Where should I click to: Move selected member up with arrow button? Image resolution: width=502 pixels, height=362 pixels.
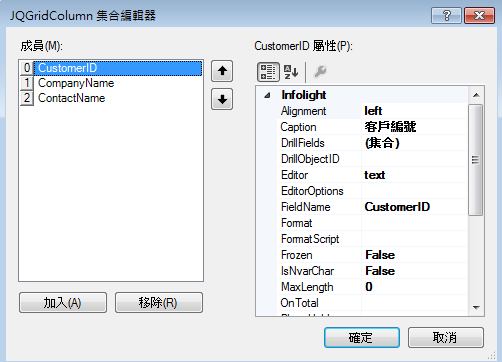[x=222, y=71]
